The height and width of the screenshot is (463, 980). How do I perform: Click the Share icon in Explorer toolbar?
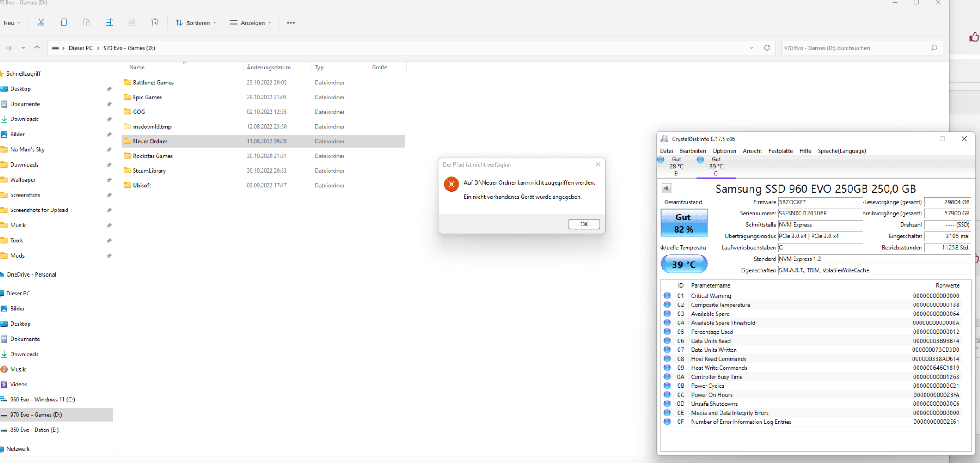pyautogui.click(x=132, y=23)
